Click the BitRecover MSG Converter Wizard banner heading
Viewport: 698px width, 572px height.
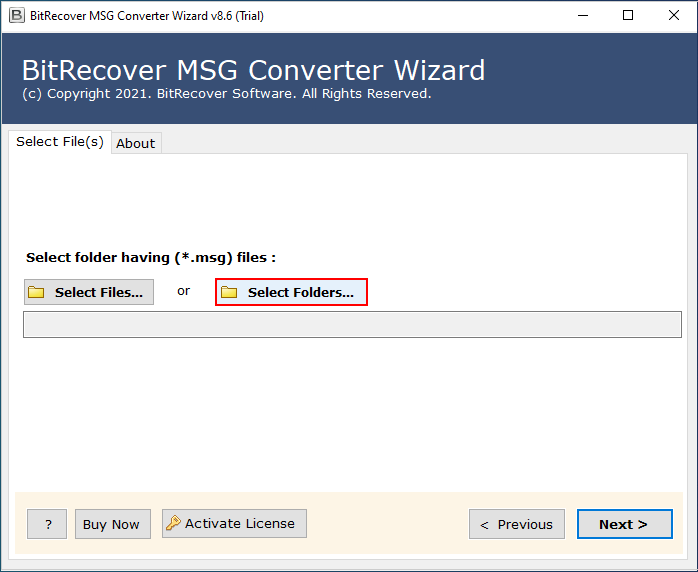pos(253,70)
